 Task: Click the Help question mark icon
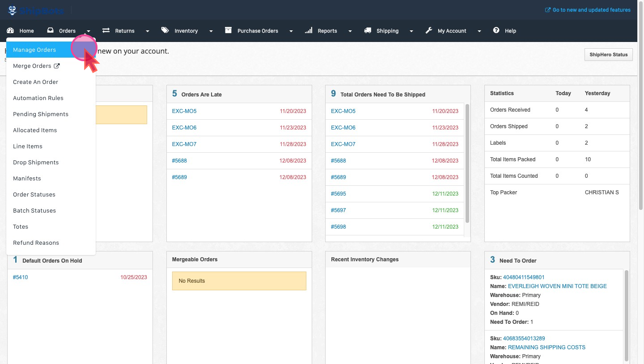point(496,30)
